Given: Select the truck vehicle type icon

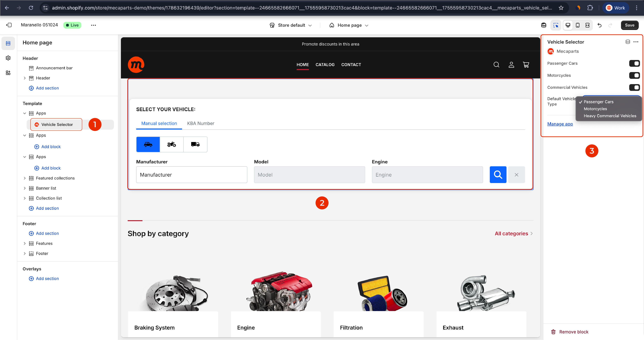Looking at the screenshot, I should (195, 144).
